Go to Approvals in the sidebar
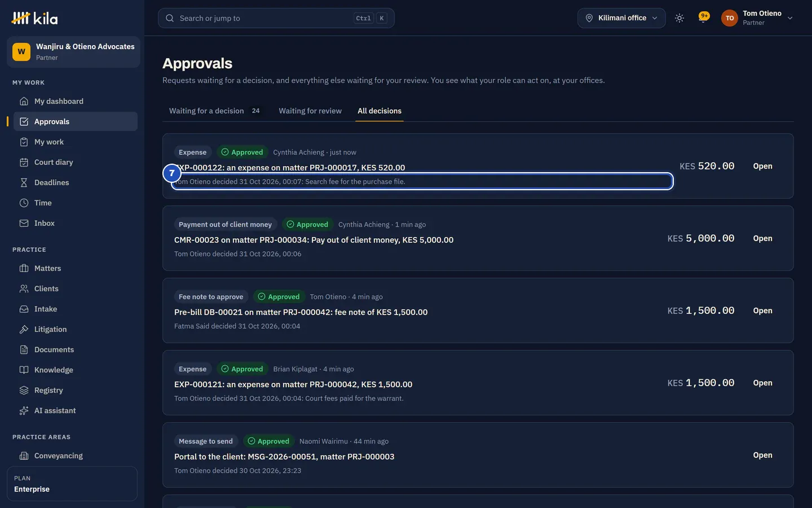Image resolution: width=812 pixels, height=508 pixels. coord(76,121)
